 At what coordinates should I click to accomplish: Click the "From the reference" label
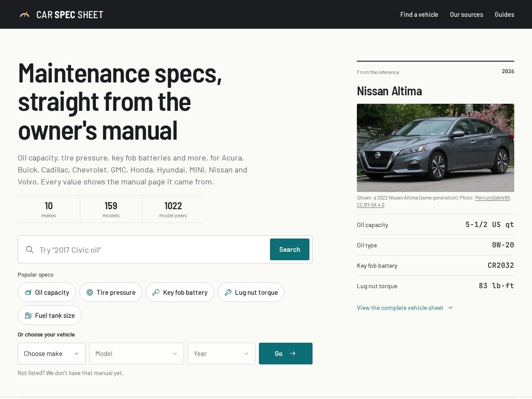point(378,72)
